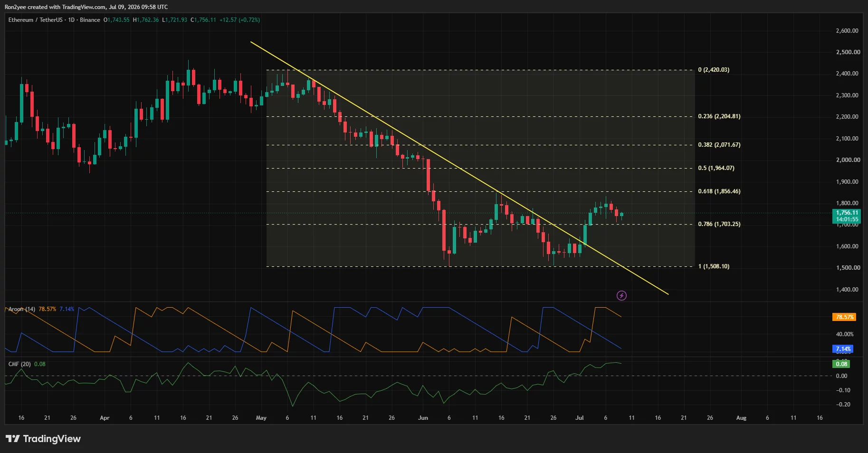
Task: Click the daily change +12.57 (+0.72%)
Action: click(x=239, y=20)
